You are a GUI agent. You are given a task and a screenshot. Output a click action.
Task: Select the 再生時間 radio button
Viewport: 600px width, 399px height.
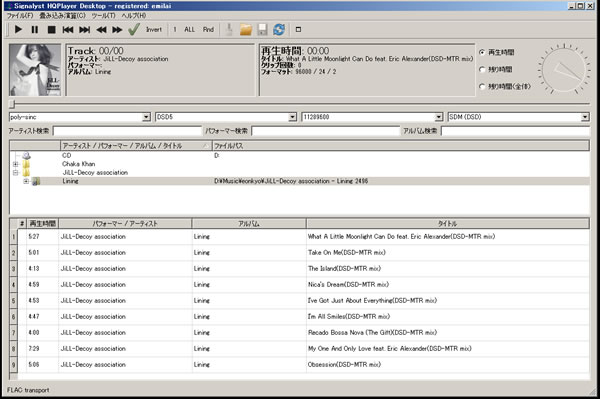point(482,52)
